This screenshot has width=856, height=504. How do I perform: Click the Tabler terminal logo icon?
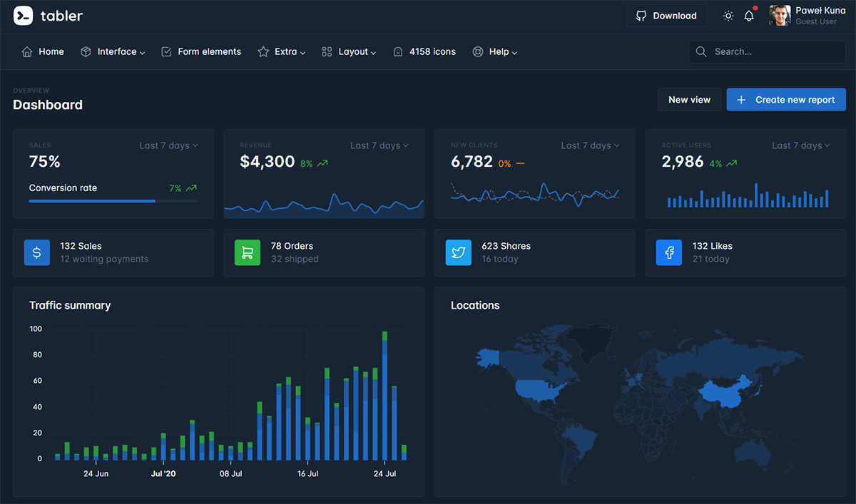(23, 15)
